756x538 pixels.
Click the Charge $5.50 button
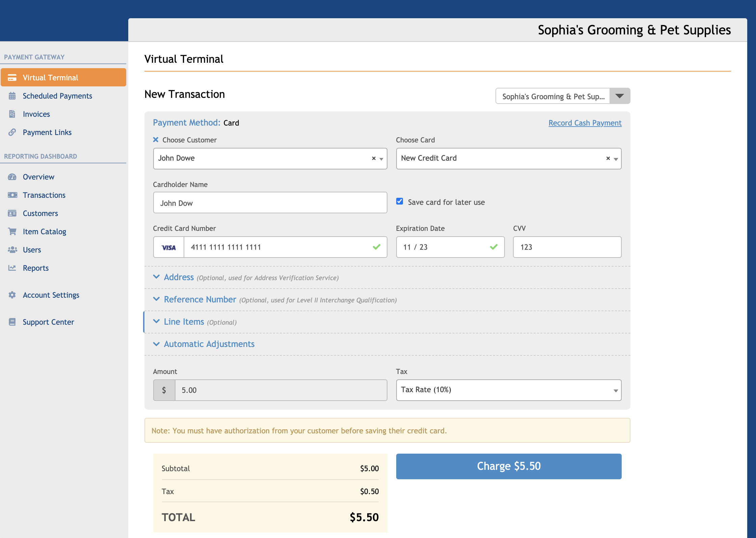(x=508, y=466)
